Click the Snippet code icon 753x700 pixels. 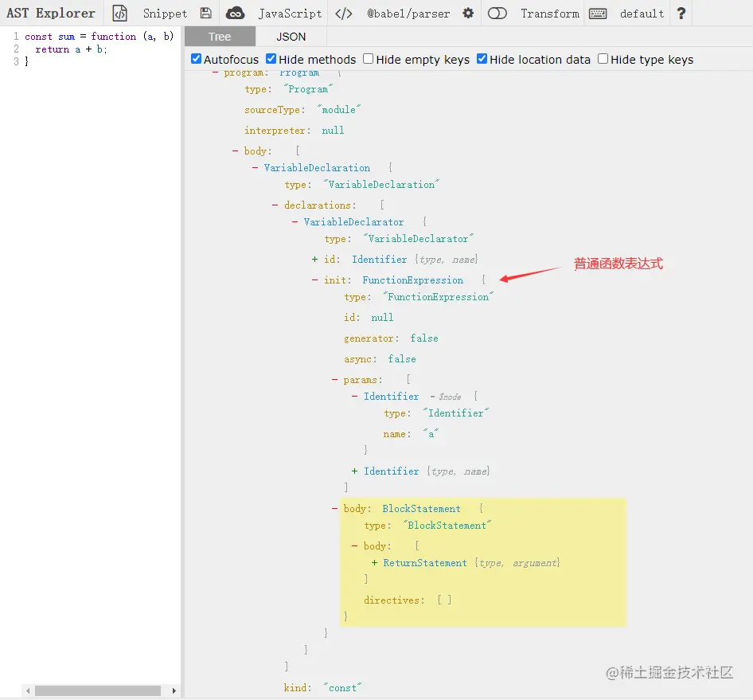point(120,13)
